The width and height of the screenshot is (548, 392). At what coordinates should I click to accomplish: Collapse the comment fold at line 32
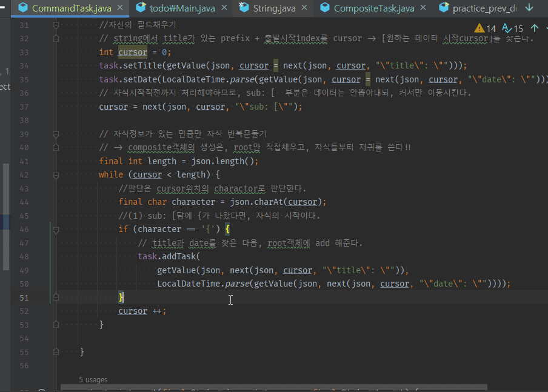(x=56, y=38)
